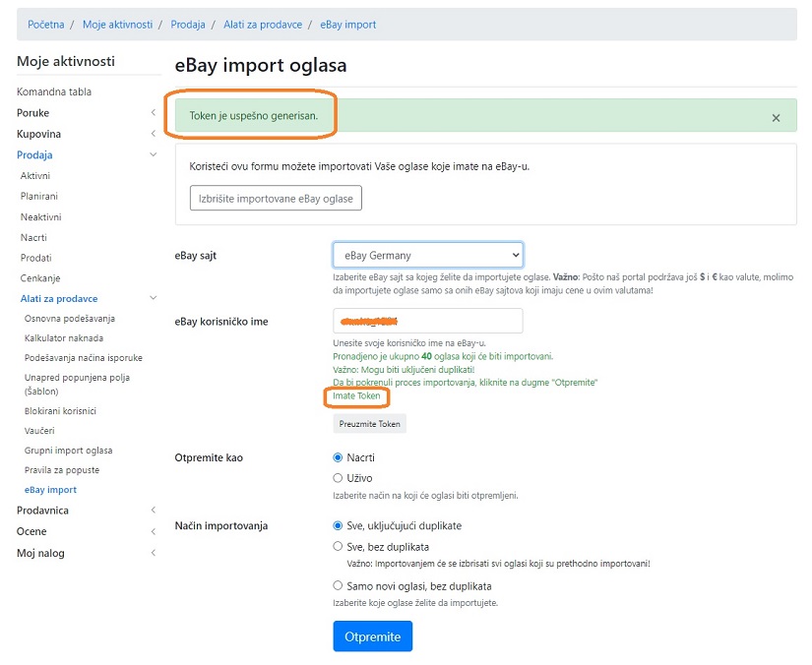Open eBay import in sidebar
The height and width of the screenshot is (665, 812).
tap(50, 490)
